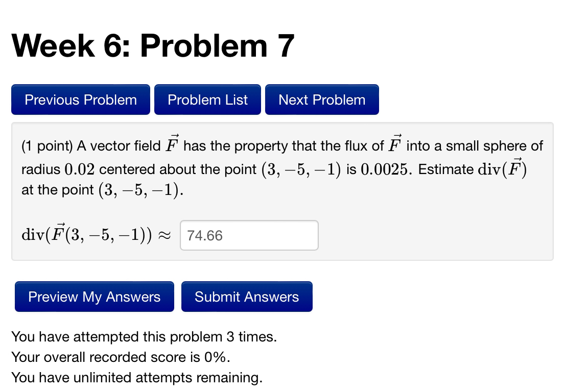This screenshot has width=565, height=392.
Task: Click Preview My Answers
Action: [x=94, y=297]
